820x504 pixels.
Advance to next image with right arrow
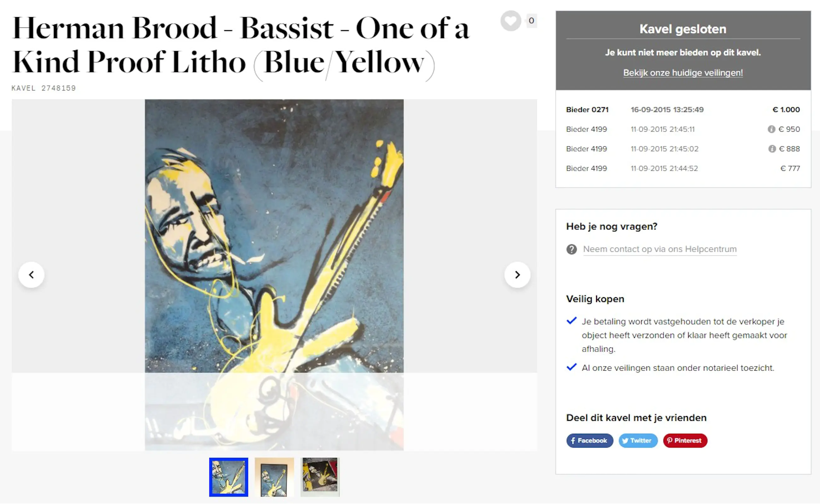point(517,275)
